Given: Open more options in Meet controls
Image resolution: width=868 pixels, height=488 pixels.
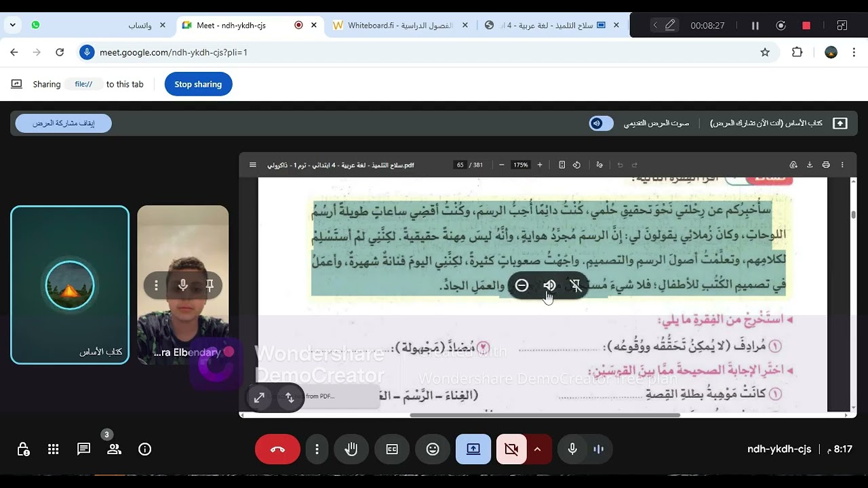Looking at the screenshot, I should point(317,449).
